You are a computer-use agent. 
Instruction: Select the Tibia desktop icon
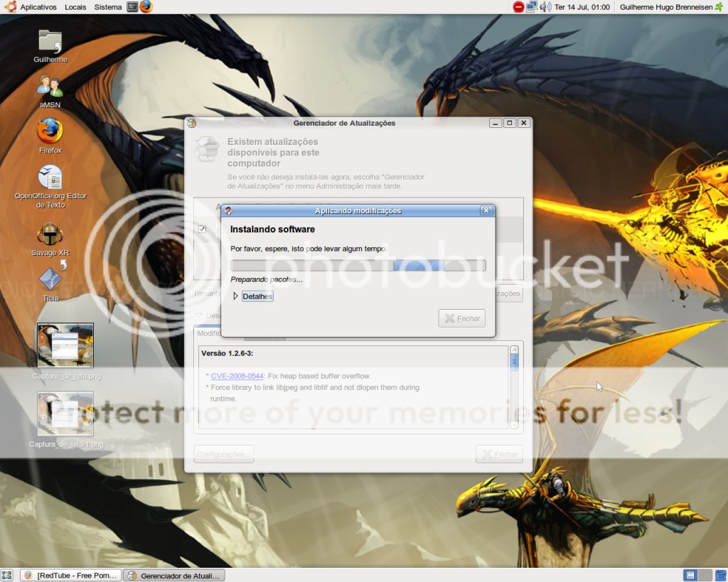(50, 284)
